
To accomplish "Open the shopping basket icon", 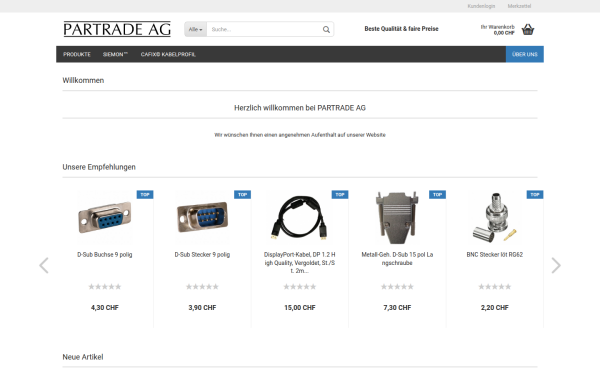I will [x=528, y=29].
